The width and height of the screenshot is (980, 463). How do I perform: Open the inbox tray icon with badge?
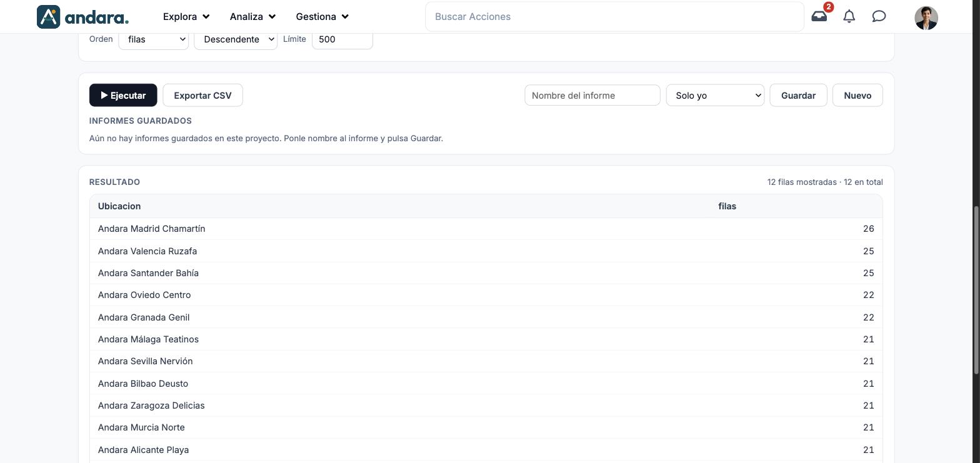(x=819, y=16)
